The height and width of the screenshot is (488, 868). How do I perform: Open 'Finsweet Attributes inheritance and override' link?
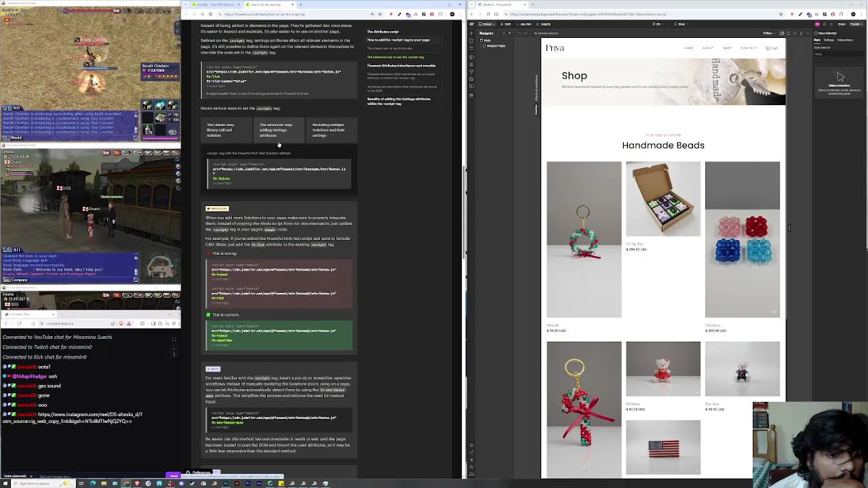pyautogui.click(x=401, y=66)
